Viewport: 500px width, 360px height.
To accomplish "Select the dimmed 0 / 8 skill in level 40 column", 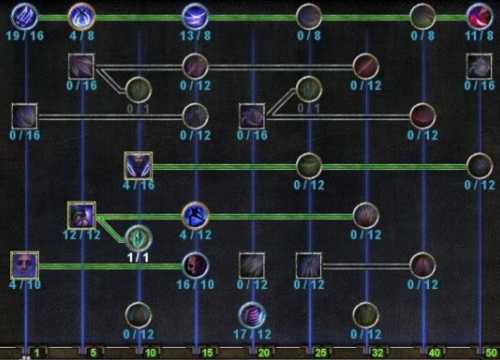I will click(x=423, y=17).
